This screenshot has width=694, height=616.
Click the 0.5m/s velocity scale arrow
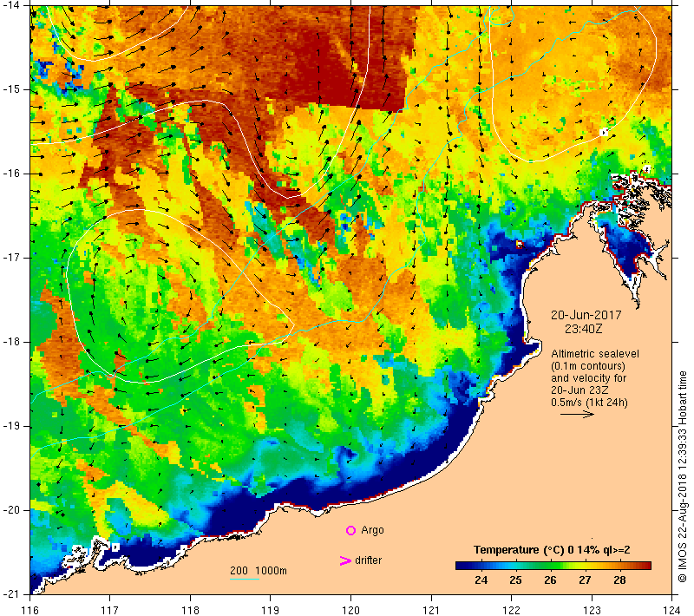tap(577, 414)
